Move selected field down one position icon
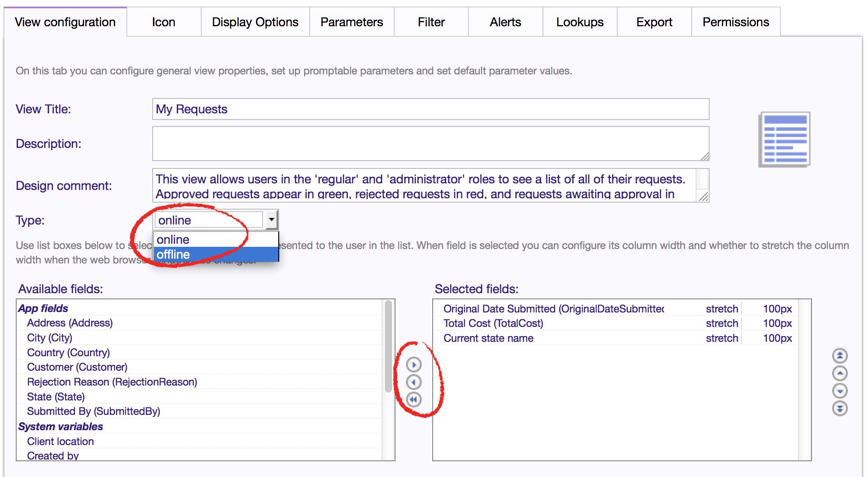This screenshot has height=477, width=868. [840, 391]
